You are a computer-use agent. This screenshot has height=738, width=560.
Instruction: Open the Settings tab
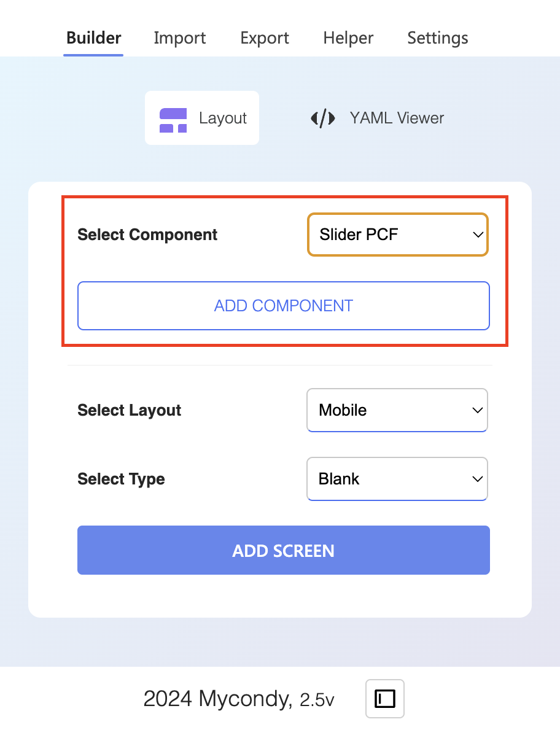coord(438,38)
